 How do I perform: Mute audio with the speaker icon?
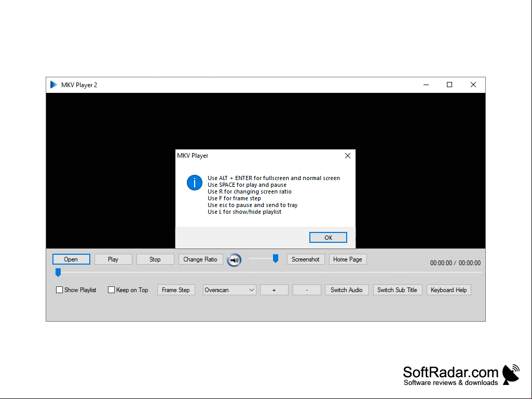click(234, 260)
